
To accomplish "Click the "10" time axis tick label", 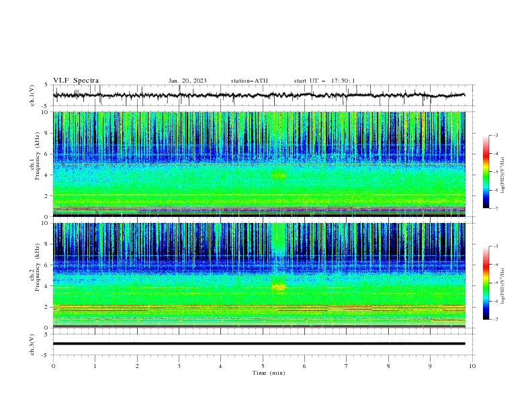I will [472, 366].
